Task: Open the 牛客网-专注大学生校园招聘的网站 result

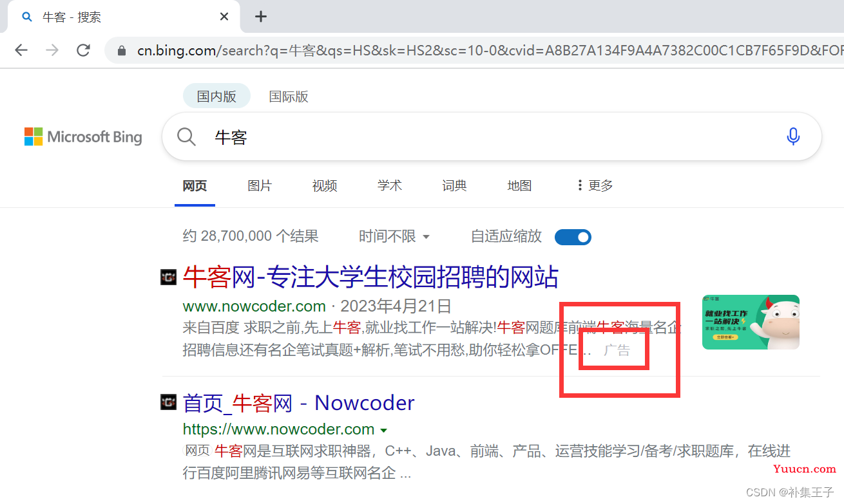Action: click(370, 277)
